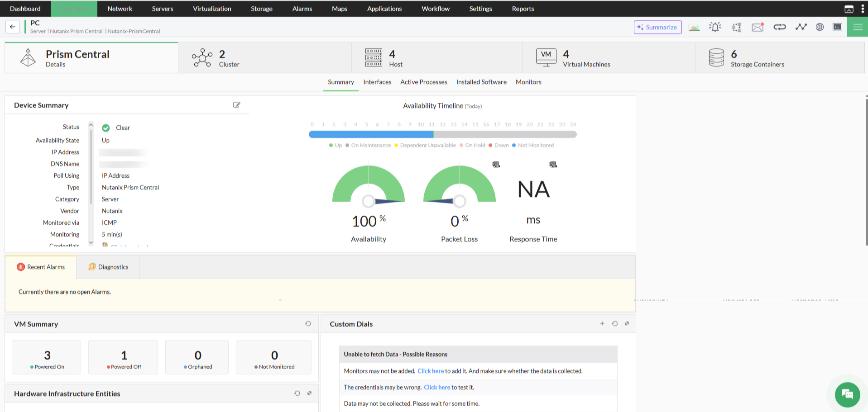Open the alarm bell icon in toolbar
This screenshot has width=868, height=412.
pos(715,27)
